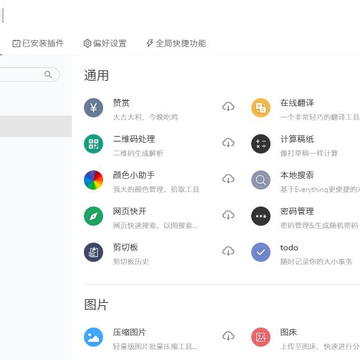
Task: Open the 颜色小助手 color wheel icon
Action: pyautogui.click(x=93, y=180)
